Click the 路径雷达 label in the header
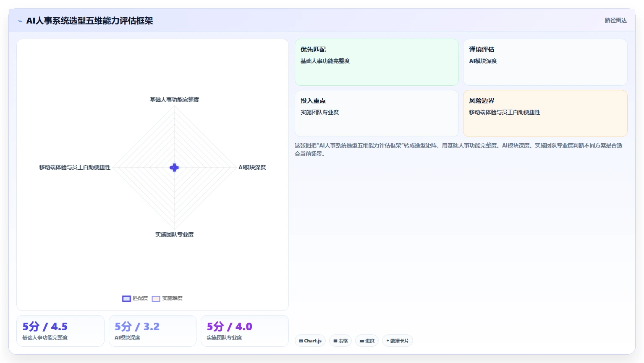This screenshot has width=644, height=363. click(615, 20)
